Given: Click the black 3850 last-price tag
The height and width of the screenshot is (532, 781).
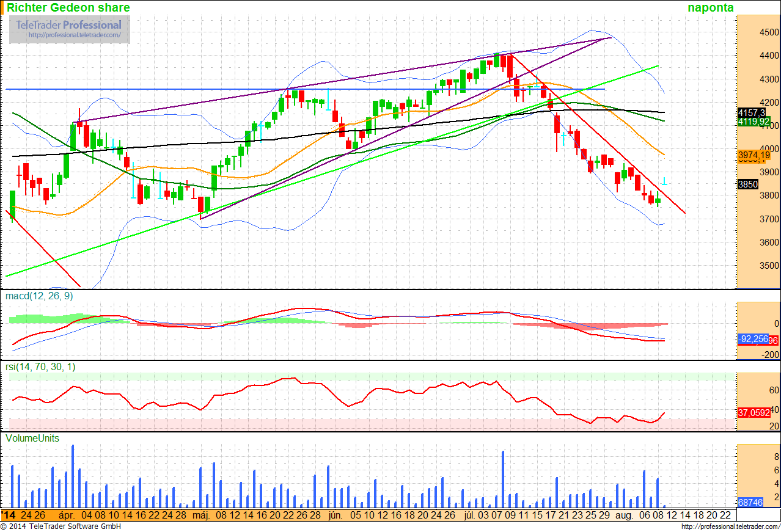Looking at the screenshot, I should (748, 184).
